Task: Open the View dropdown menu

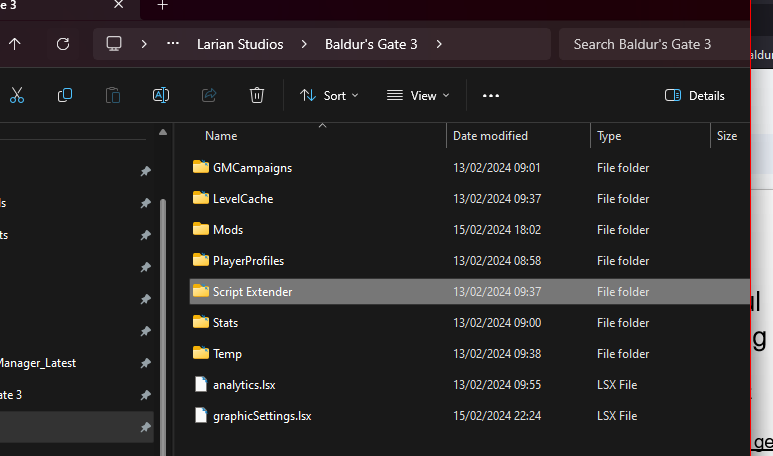Action: tap(418, 95)
